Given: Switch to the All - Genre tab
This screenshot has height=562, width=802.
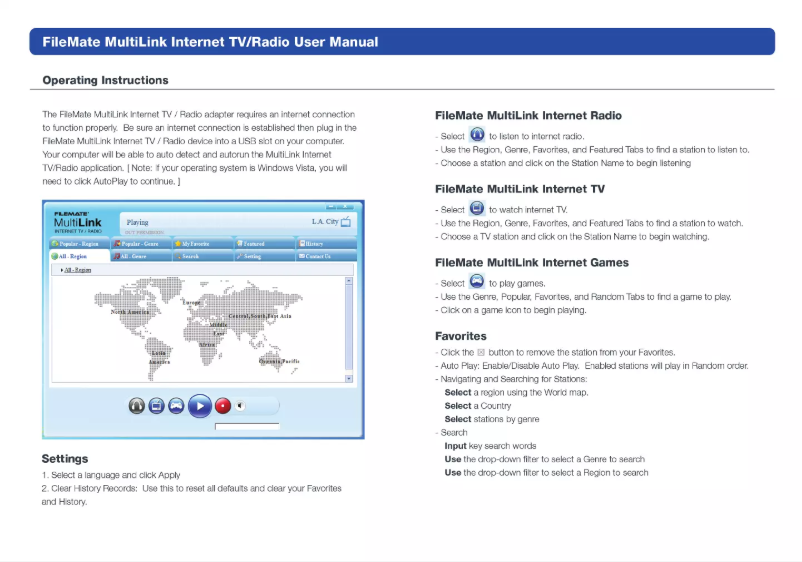Looking at the screenshot, I should click(x=141, y=256).
